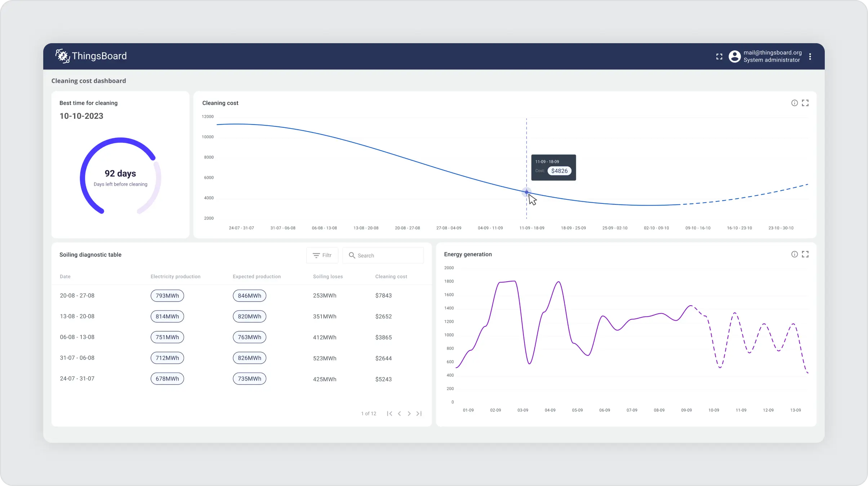
Task: Click the ThingsBoard logo
Action: [91, 56]
